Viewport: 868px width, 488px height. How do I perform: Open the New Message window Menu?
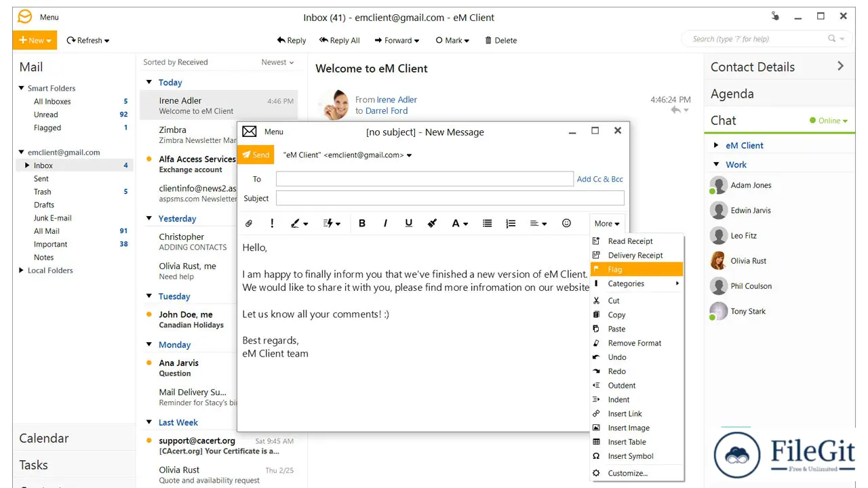point(273,132)
